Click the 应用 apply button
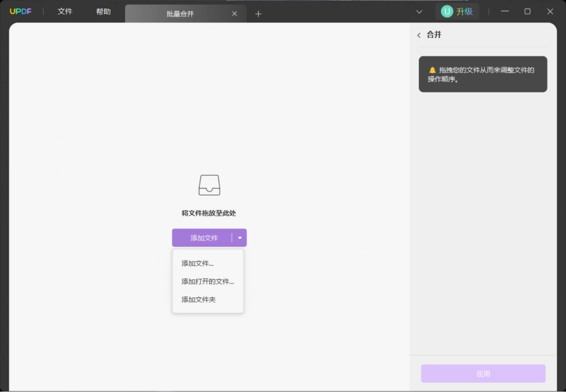This screenshot has height=392, width=566. click(x=483, y=374)
